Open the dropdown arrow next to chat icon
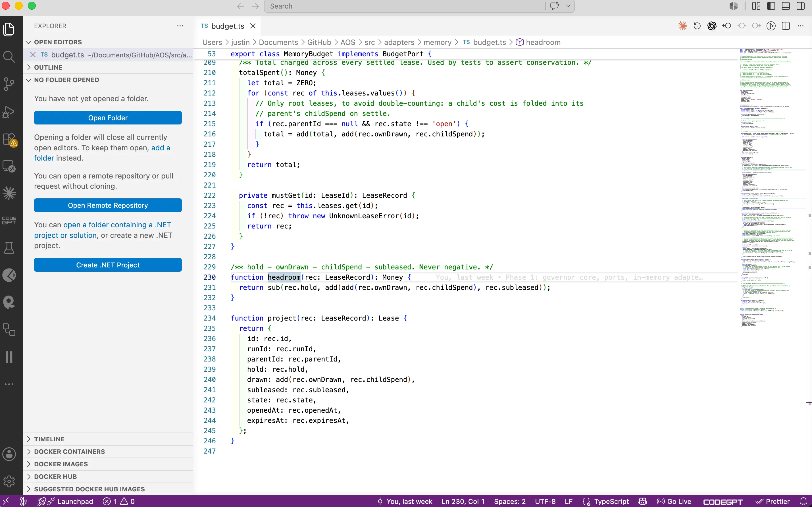This screenshot has height=507, width=812. click(568, 6)
